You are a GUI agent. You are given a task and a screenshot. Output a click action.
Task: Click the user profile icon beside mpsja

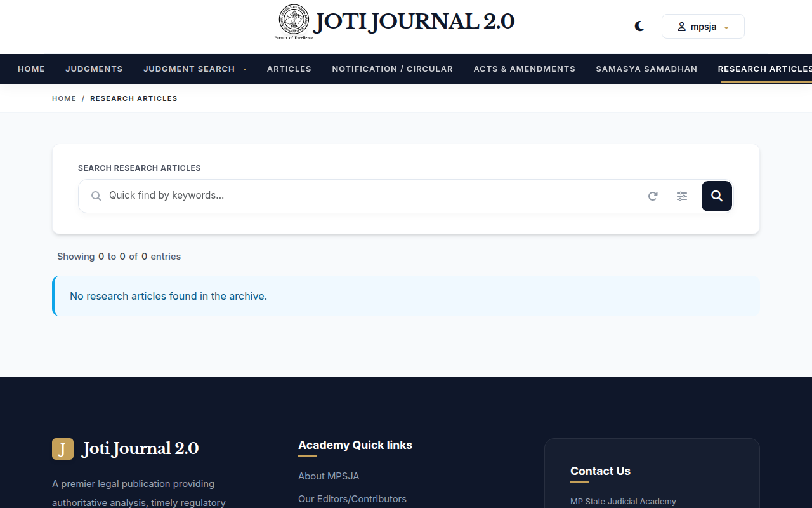(682, 27)
